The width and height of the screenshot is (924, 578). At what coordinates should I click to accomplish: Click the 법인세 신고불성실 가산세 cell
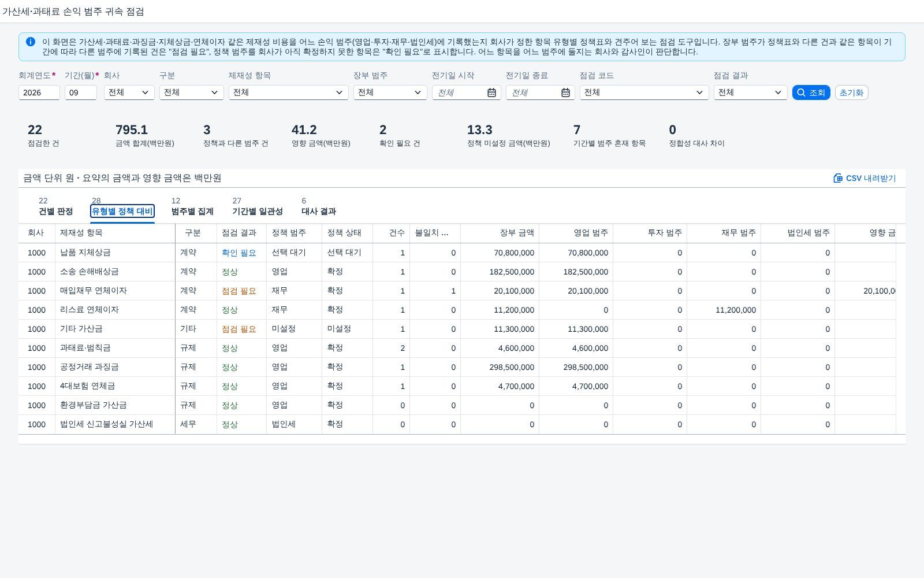(x=115, y=424)
